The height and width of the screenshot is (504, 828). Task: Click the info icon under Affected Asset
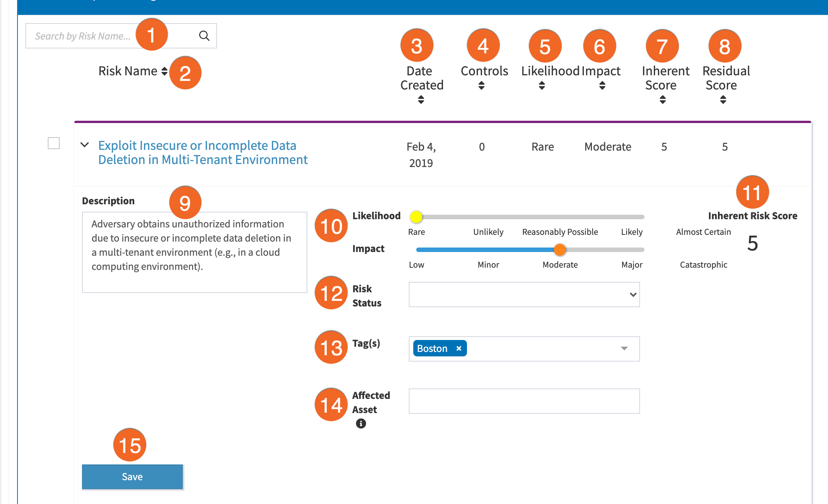(x=360, y=424)
